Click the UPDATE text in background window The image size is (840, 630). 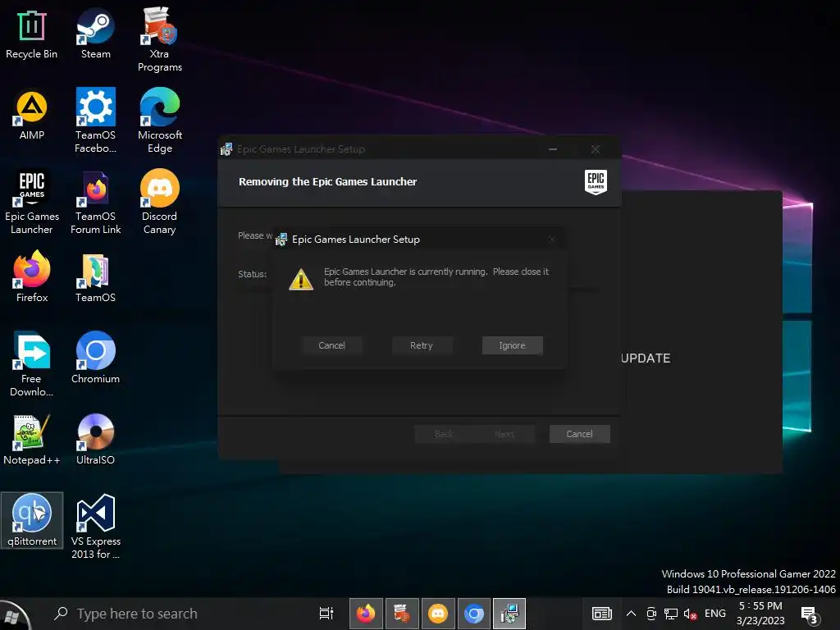(x=646, y=358)
